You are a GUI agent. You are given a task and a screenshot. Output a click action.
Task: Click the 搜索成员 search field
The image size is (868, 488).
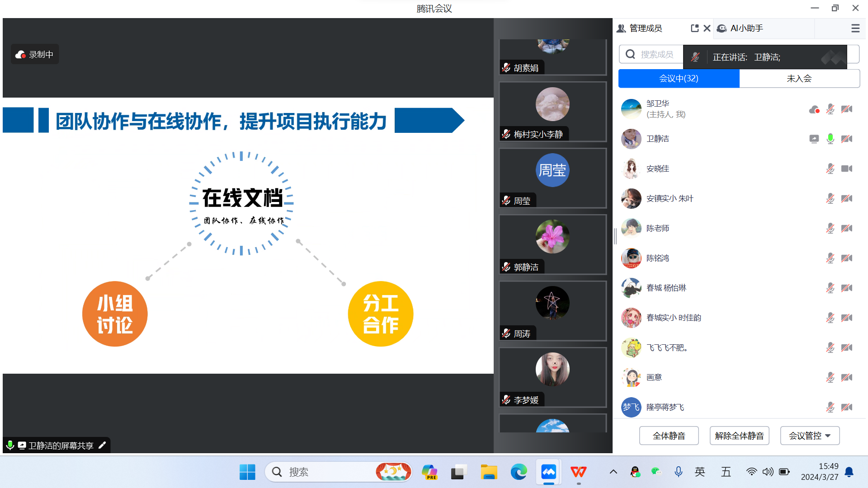tap(656, 55)
